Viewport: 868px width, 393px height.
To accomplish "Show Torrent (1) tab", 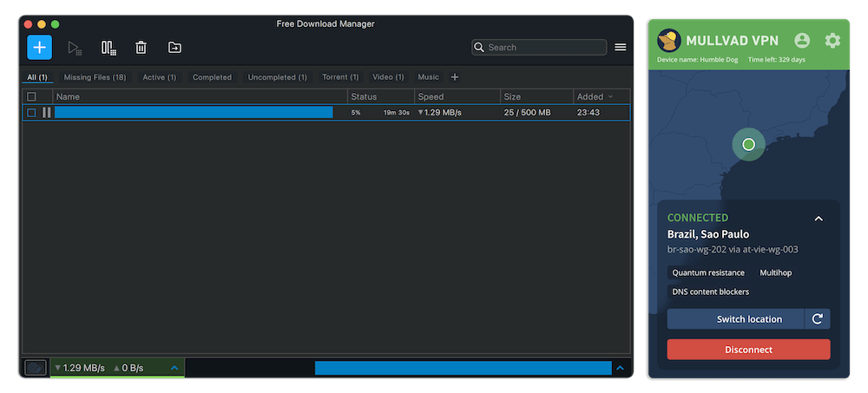I will [x=340, y=77].
